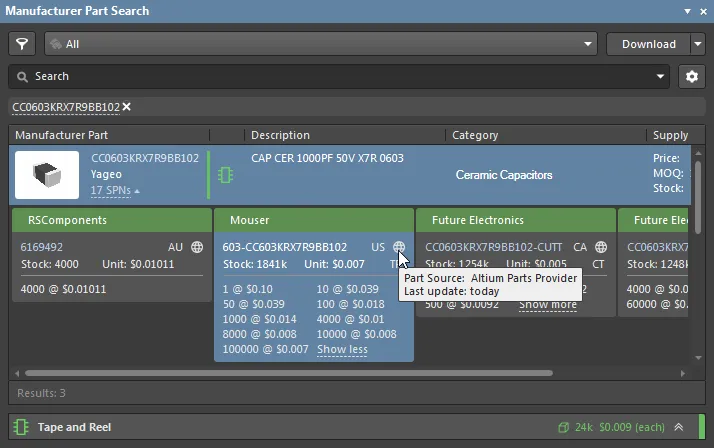Click the vertical scrollbar up arrow
The height and width of the screenshot is (448, 714).
(698, 153)
